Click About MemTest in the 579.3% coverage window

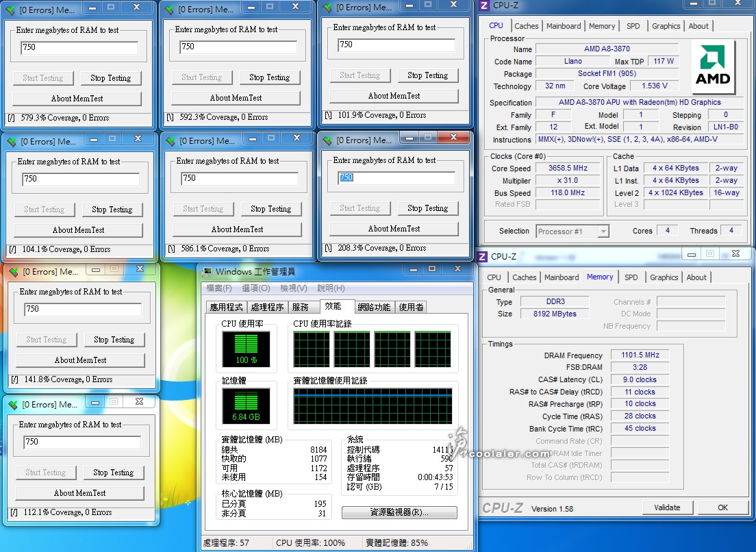tap(77, 99)
